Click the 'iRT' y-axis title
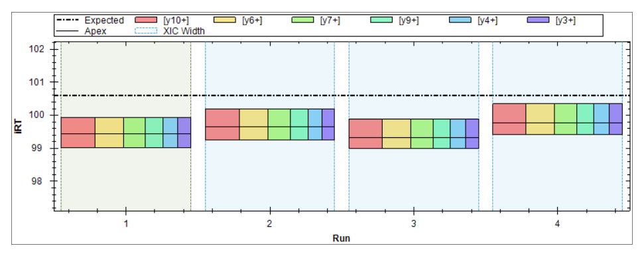Image resolution: width=644 pixels, height=256 pixels. coord(18,126)
